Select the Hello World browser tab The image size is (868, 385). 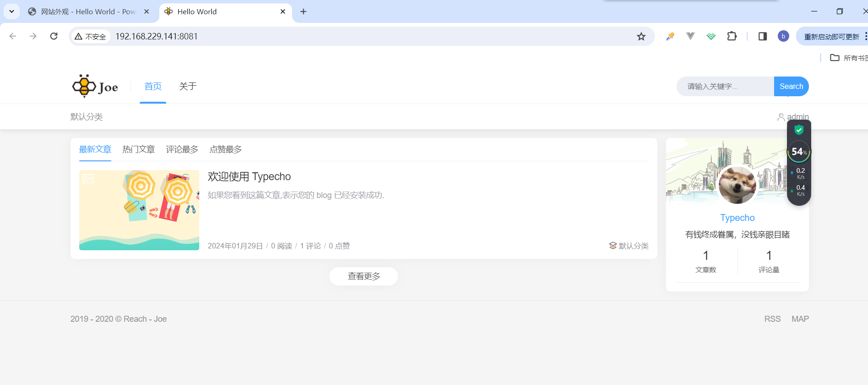coord(225,11)
